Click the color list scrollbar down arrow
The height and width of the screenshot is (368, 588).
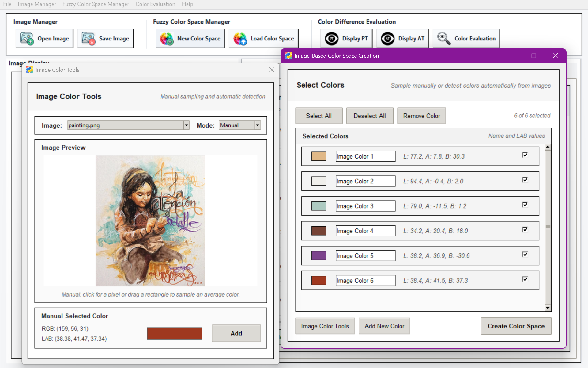[548, 308]
